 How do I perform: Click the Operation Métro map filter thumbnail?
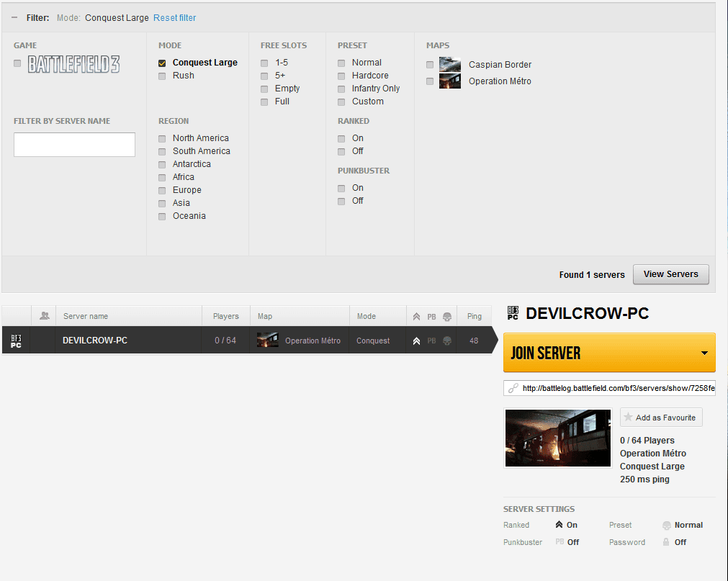[450, 81]
